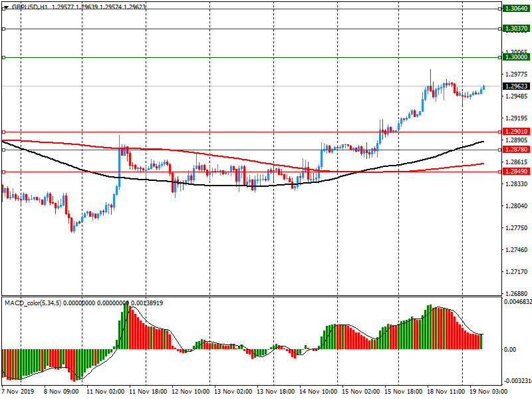Click the 12 Nov 10:00 time label
532x399 pixels.
click(191, 391)
